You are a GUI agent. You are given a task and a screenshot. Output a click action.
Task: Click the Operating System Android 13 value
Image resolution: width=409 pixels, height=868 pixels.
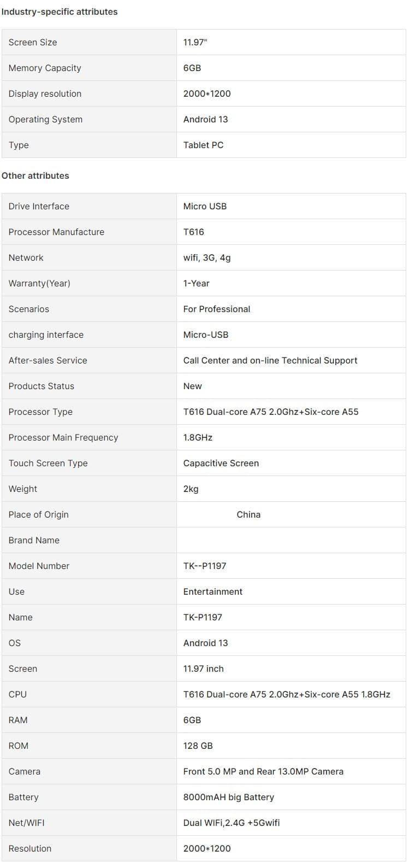point(206,119)
